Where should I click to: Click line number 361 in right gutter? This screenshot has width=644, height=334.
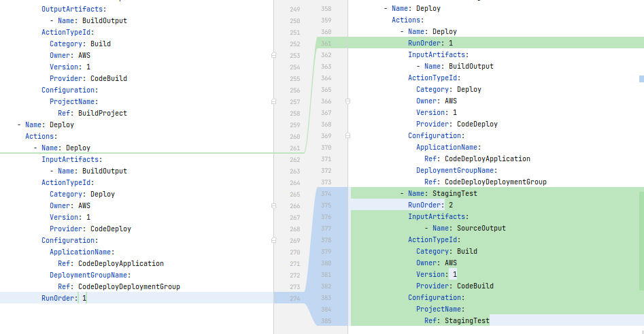(326, 44)
